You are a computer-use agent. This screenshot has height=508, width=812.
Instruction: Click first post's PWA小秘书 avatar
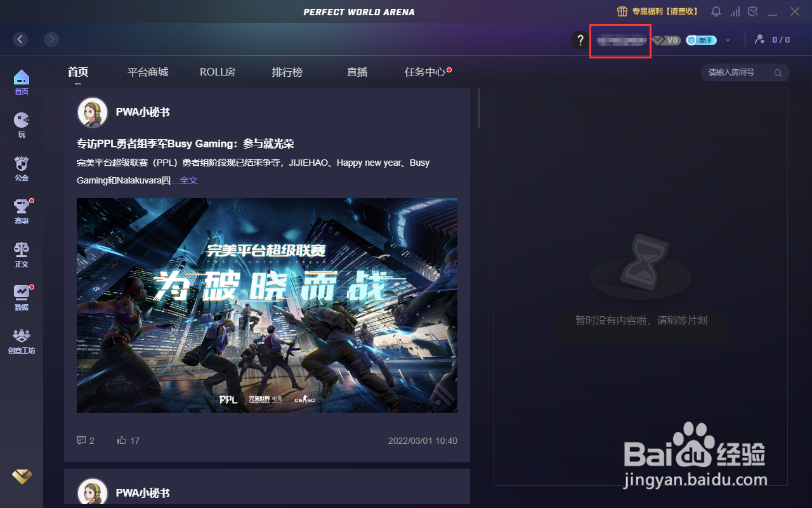coord(93,112)
